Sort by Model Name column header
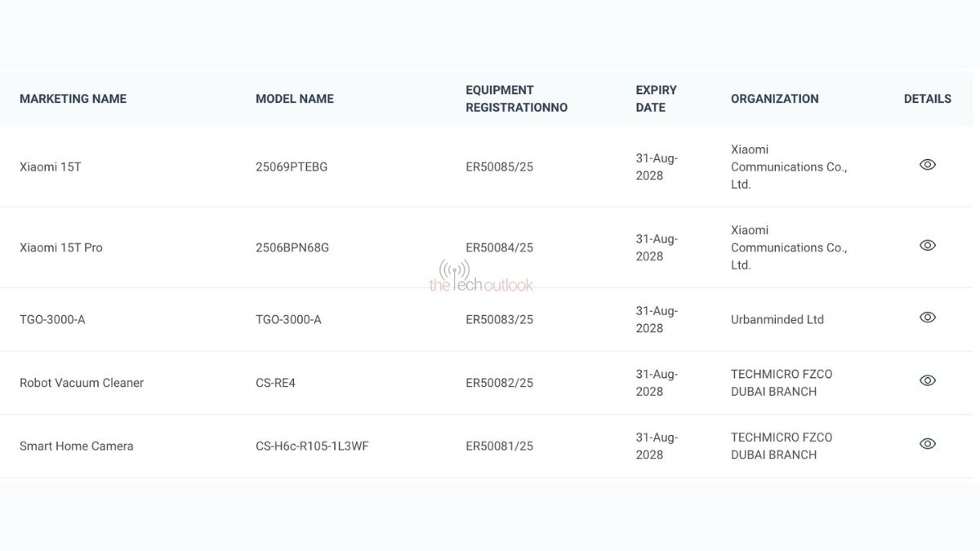 tap(294, 99)
